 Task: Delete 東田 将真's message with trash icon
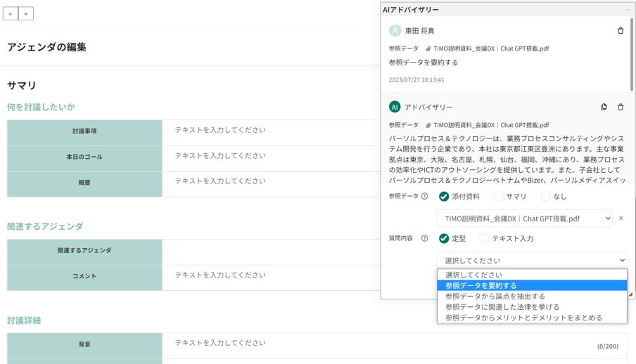click(x=620, y=31)
